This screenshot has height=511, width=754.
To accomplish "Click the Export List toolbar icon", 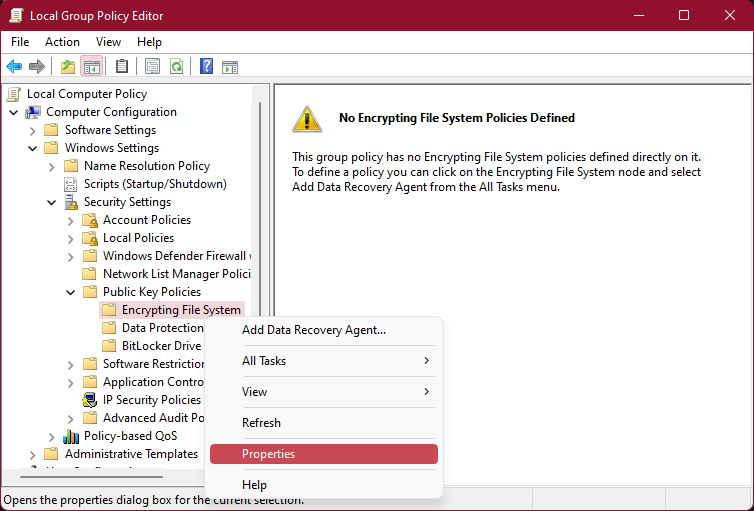I will coord(152,66).
